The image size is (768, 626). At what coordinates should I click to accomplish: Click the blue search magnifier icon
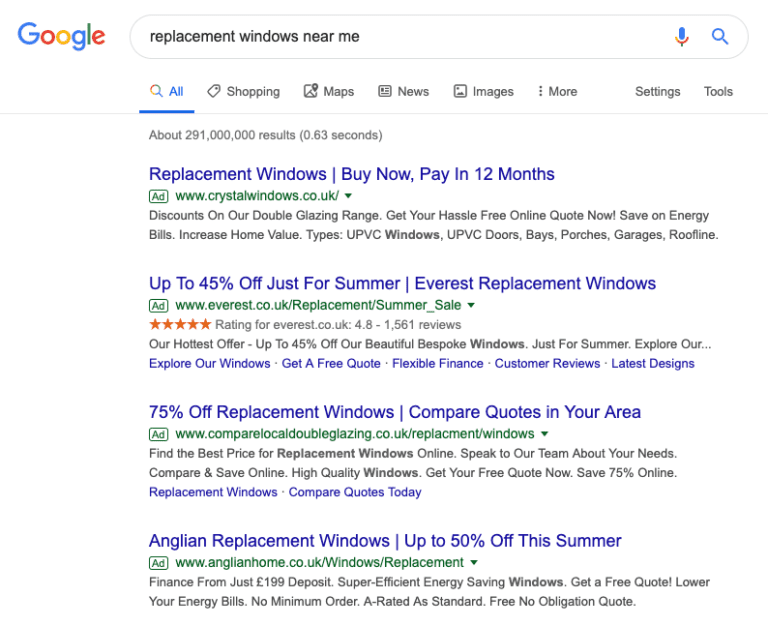pos(720,36)
